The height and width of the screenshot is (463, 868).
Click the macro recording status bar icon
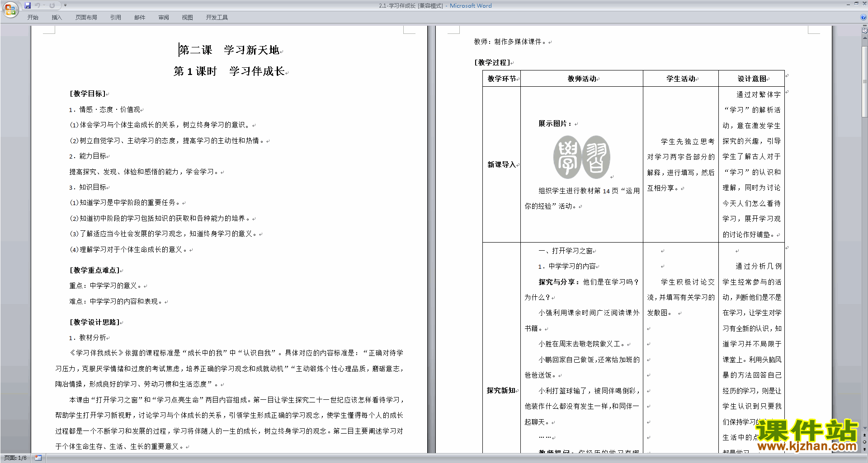click(x=38, y=458)
